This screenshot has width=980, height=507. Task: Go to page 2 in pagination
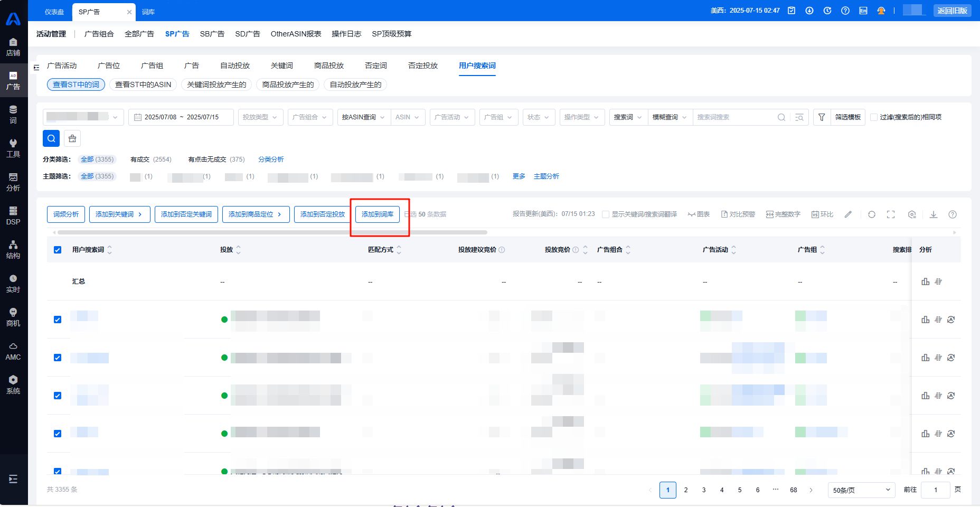coord(686,490)
